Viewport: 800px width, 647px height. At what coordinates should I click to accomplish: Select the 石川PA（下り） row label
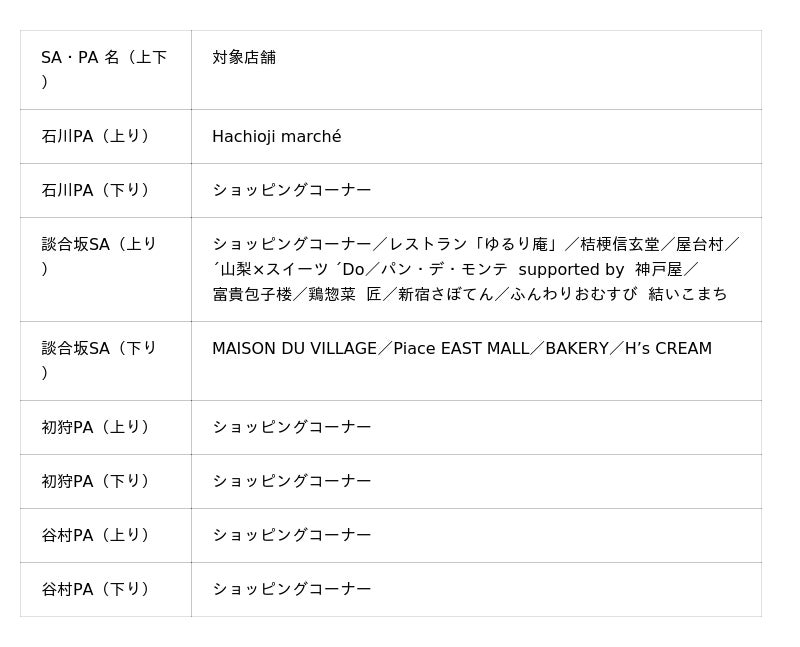tap(95, 190)
